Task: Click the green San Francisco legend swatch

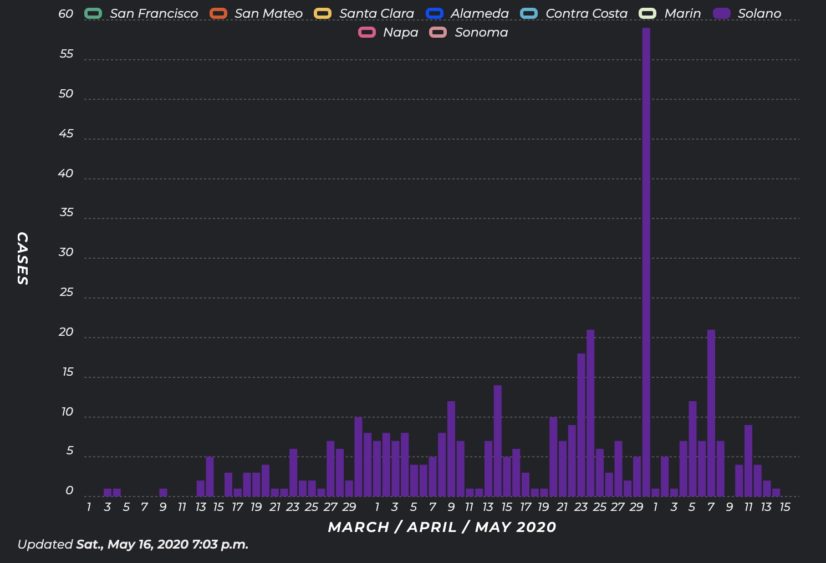Action: tap(93, 13)
